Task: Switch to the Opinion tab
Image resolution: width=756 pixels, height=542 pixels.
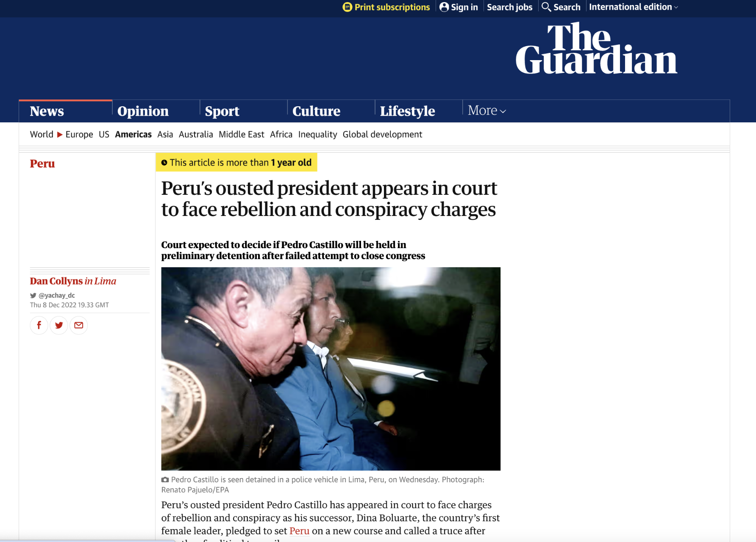Action: 143,111
